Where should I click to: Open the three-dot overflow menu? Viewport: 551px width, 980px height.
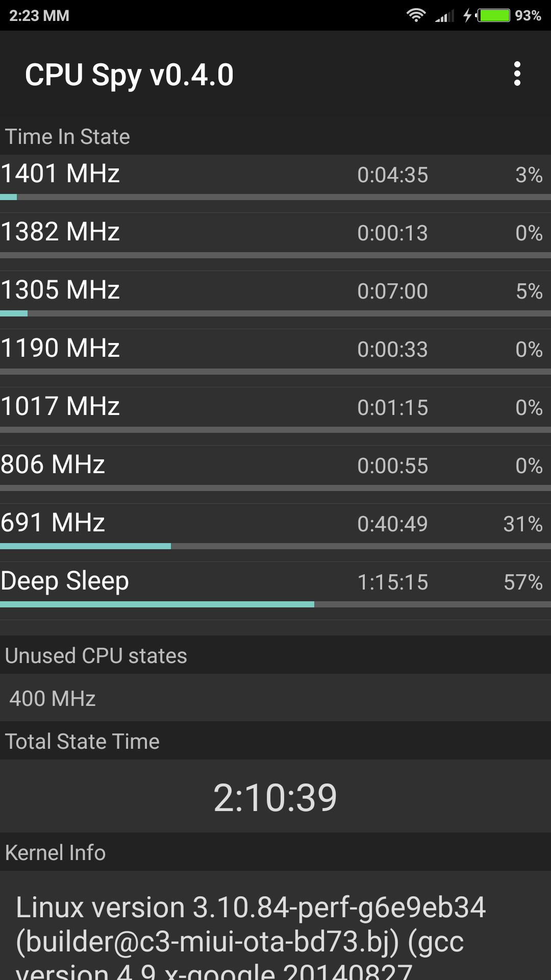click(517, 74)
